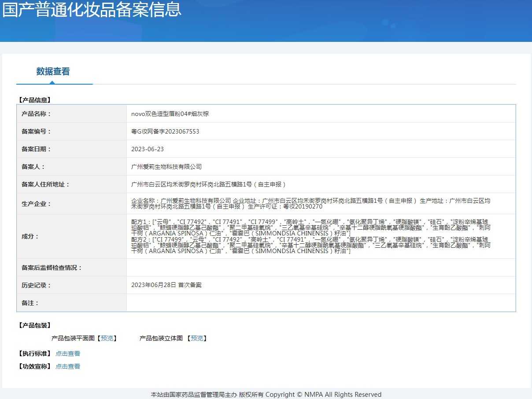The height and width of the screenshot is (399, 532).
Task: Click the 成分： row label
Action: pos(30,236)
